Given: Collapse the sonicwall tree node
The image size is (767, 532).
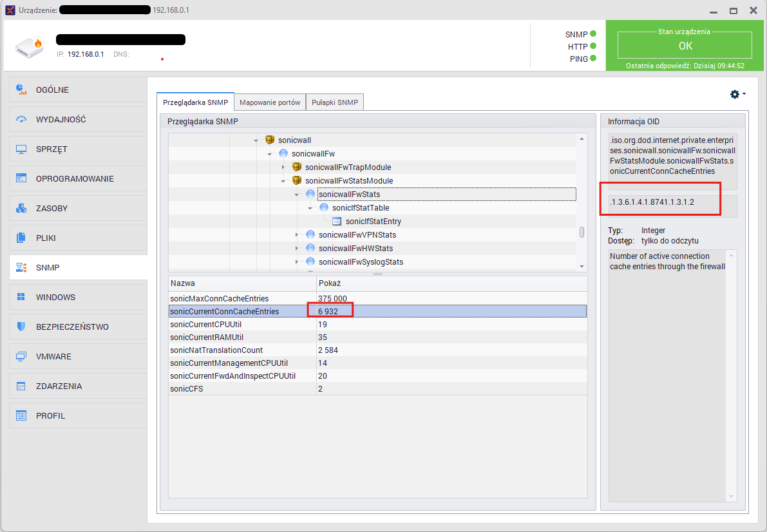Looking at the screenshot, I should pos(256,140).
